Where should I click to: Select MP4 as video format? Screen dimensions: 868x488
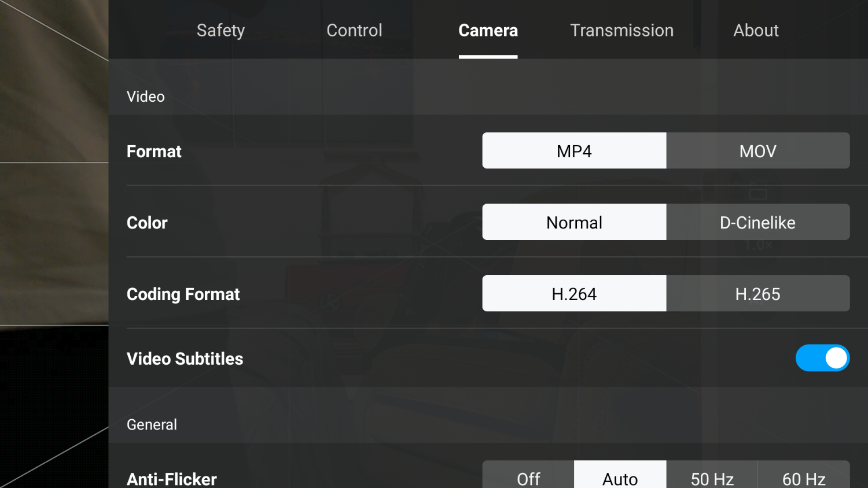coord(574,150)
